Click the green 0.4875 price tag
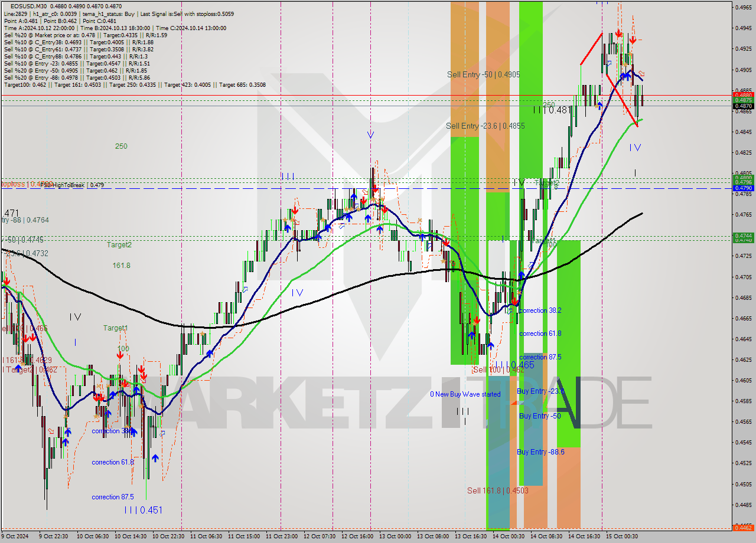Screen dimensions: 756x543 [x=743, y=100]
